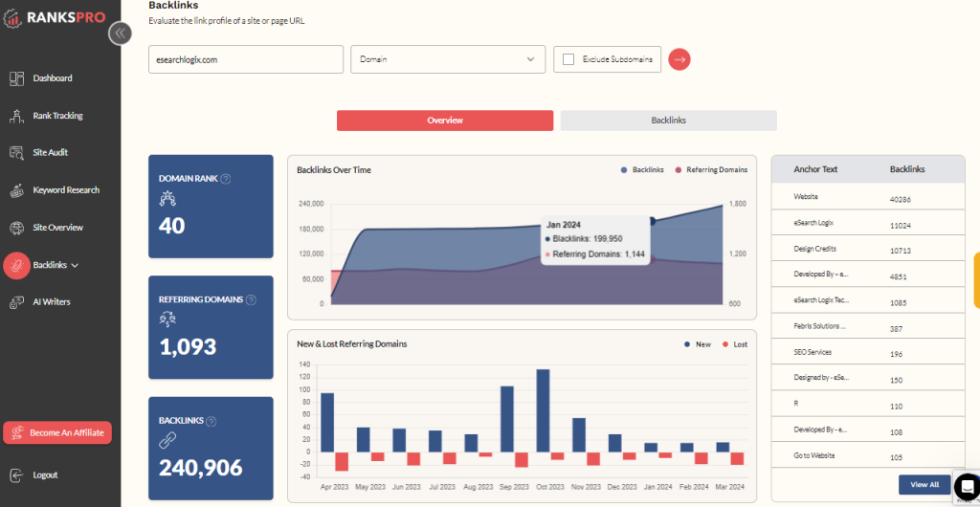Click the Dashboard icon in the sidebar
The height and width of the screenshot is (507, 980).
[17, 78]
